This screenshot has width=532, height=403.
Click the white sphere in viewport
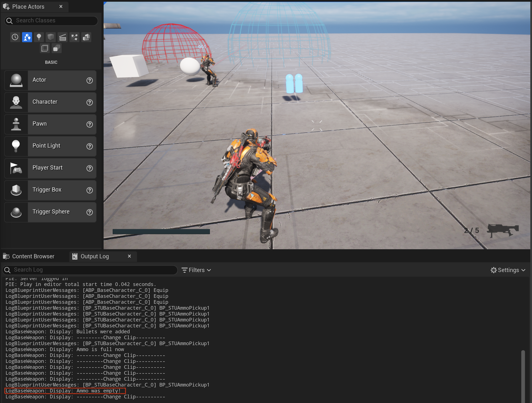click(190, 66)
